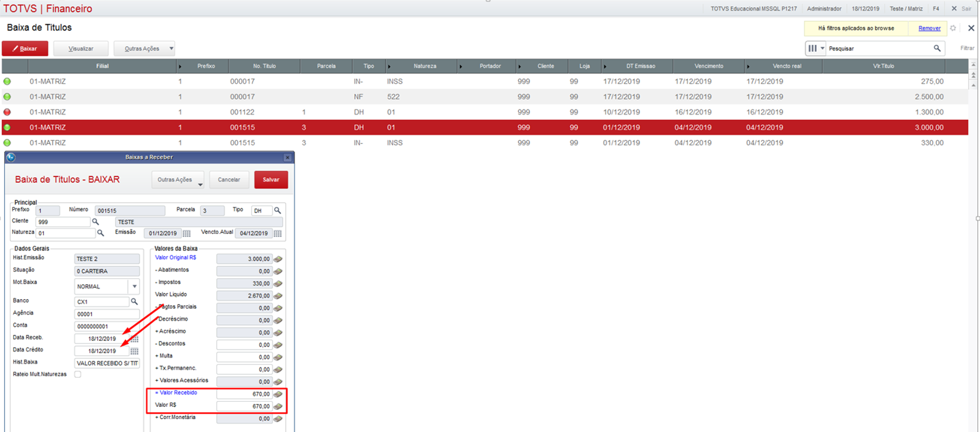The image size is (980, 432).
Task: Click the Tipo field lookup magnifier
Action: [x=277, y=210]
